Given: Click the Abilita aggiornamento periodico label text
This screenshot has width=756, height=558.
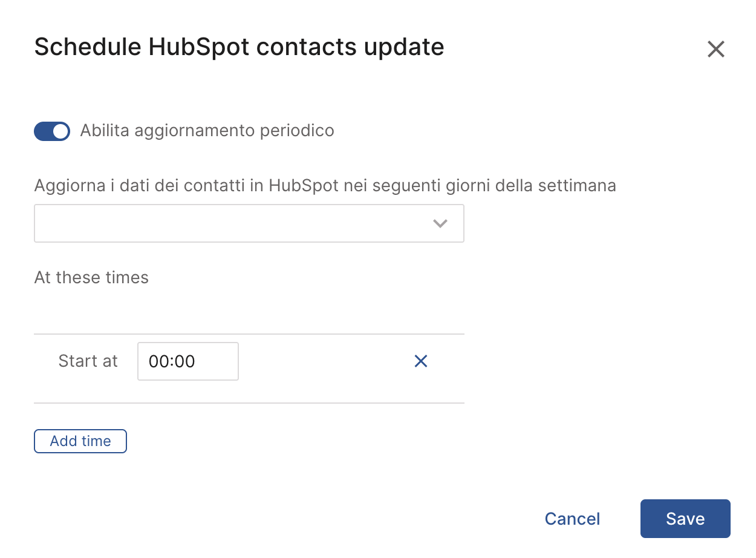Looking at the screenshot, I should pos(207,131).
